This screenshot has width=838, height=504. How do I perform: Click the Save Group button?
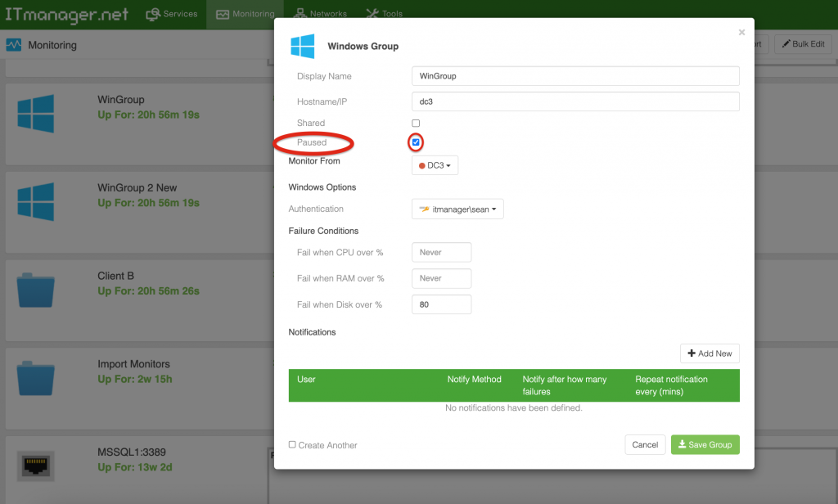coord(705,444)
